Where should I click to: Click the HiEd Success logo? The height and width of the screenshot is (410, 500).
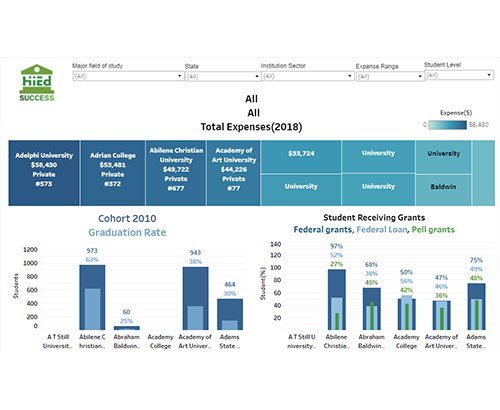[x=37, y=83]
